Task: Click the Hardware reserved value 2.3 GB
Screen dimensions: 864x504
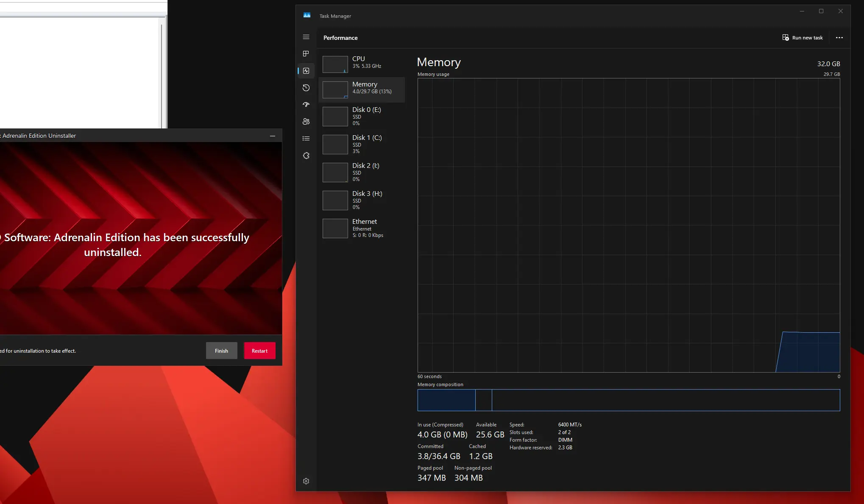Action: click(565, 448)
